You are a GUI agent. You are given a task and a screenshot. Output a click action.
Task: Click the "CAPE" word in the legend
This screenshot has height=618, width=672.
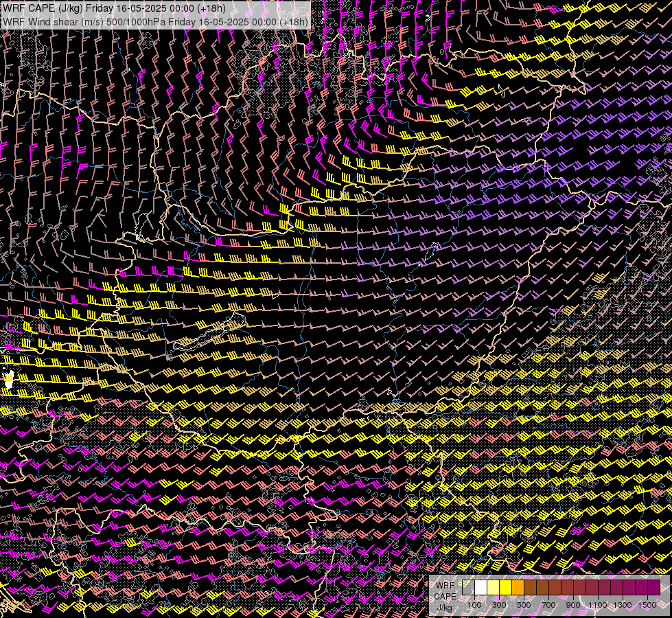pos(445,597)
